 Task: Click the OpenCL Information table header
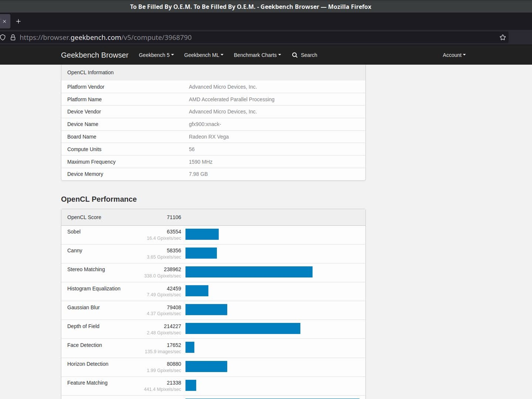[x=213, y=72]
